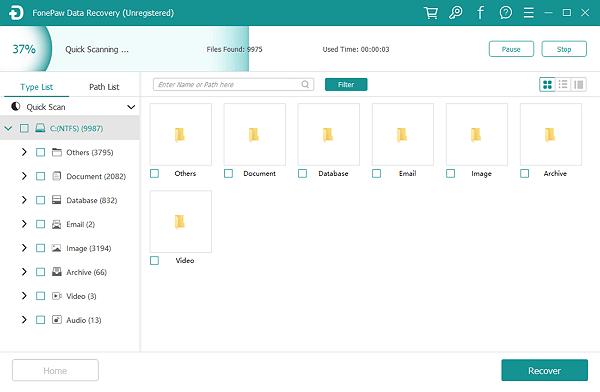Check the Database (832) tree checkbox

point(40,200)
